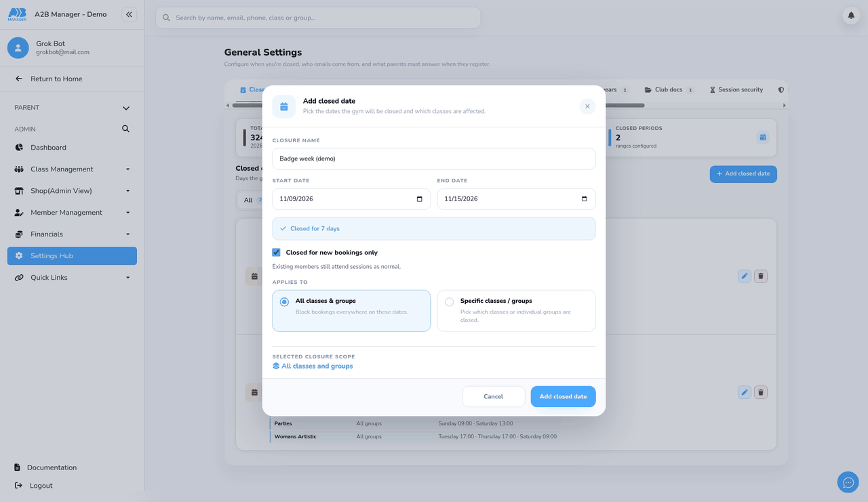The width and height of the screenshot is (868, 502).
Task: Switch to Club docs tab
Action: tap(669, 90)
